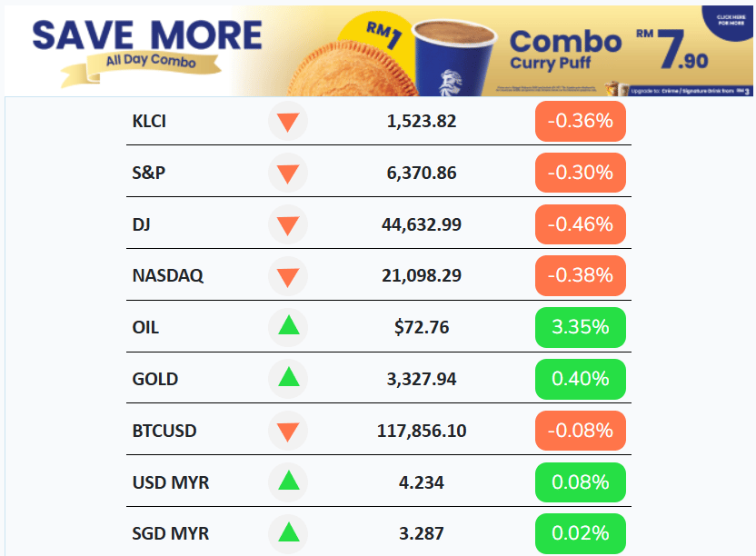Click the USD MYR green up arrow
Screen dimensions: 756x556
[x=288, y=482]
